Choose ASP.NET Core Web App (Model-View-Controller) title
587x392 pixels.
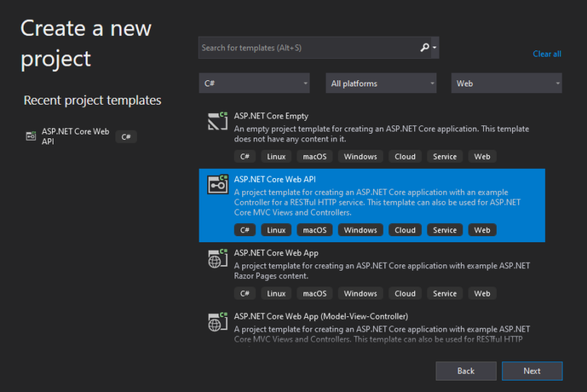(321, 316)
